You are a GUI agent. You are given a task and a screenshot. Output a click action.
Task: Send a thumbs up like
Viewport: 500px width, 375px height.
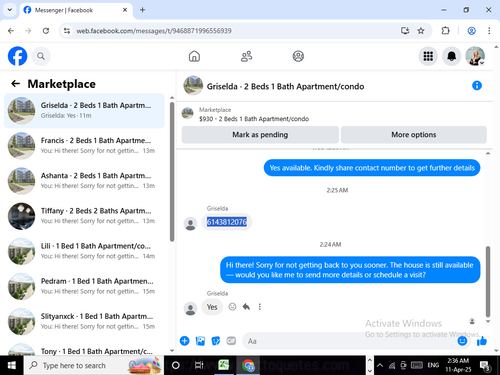click(482, 341)
